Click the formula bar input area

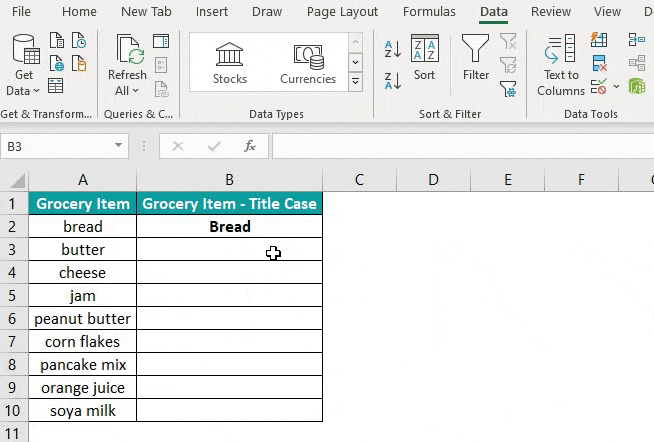pyautogui.click(x=463, y=146)
